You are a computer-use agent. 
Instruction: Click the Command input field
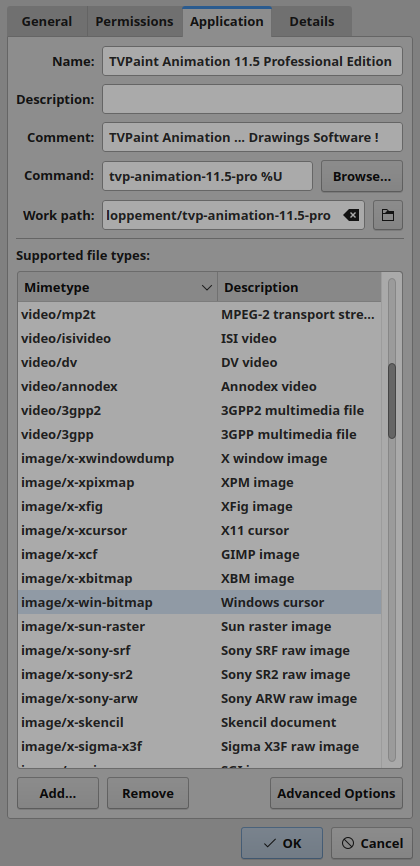pyautogui.click(x=207, y=176)
